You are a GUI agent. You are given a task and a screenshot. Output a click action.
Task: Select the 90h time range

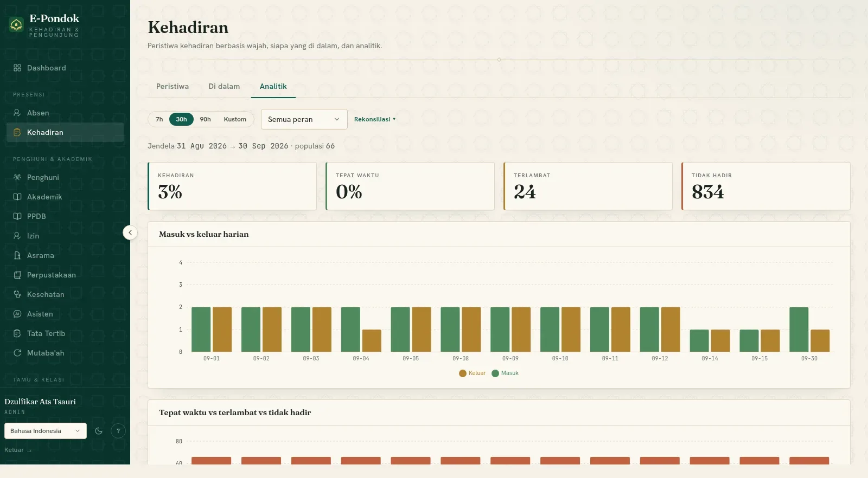point(205,119)
